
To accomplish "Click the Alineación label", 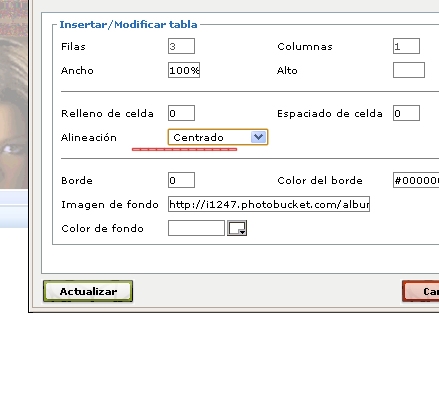I will (x=89, y=137).
